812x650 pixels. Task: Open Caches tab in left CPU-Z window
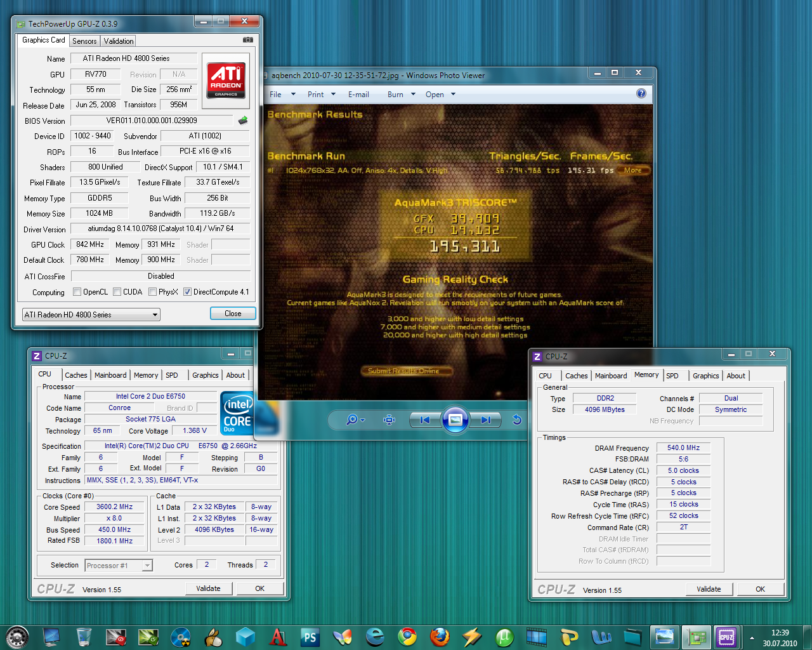[x=76, y=375]
